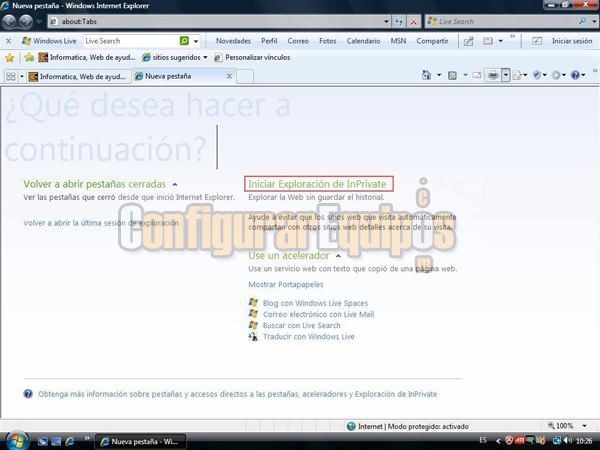The image size is (600, 450).
Task: Click green search button in Windows Live toolbar
Action: [x=184, y=41]
